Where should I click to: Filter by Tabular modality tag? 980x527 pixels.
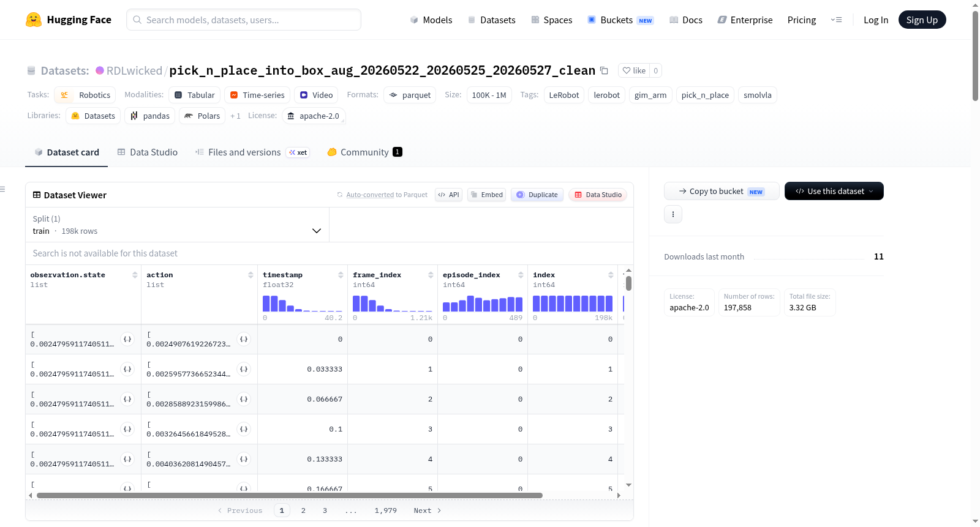[x=194, y=95]
